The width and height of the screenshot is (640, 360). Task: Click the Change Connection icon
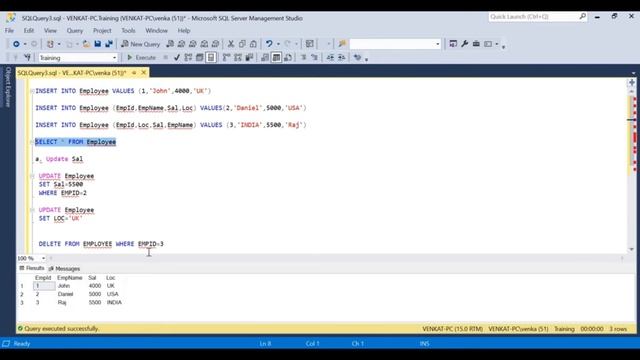[27, 58]
